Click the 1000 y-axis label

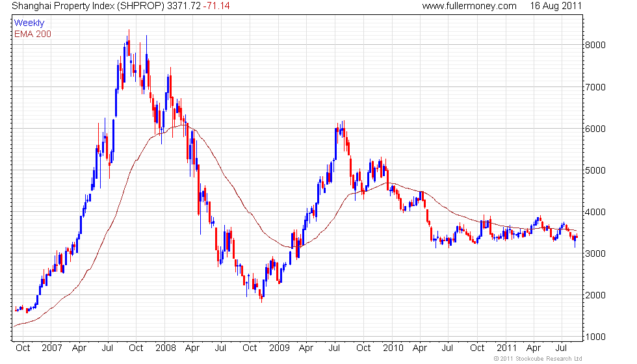(595, 337)
